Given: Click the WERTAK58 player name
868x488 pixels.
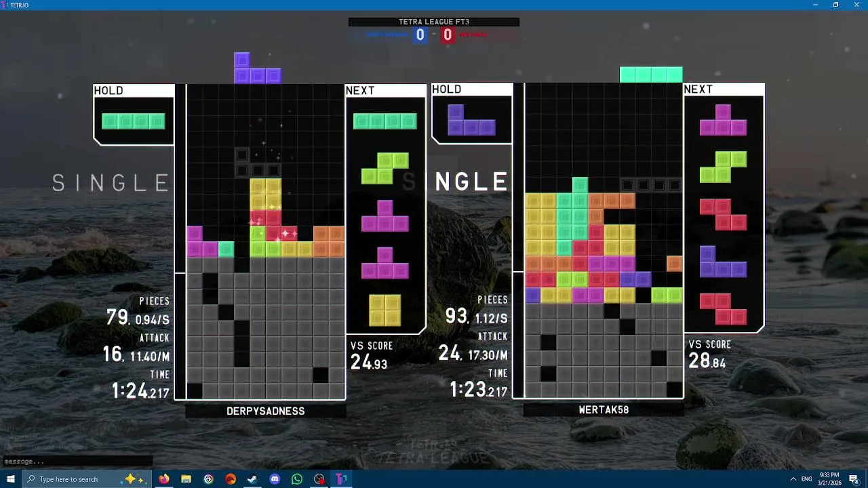Looking at the screenshot, I should click(604, 410).
